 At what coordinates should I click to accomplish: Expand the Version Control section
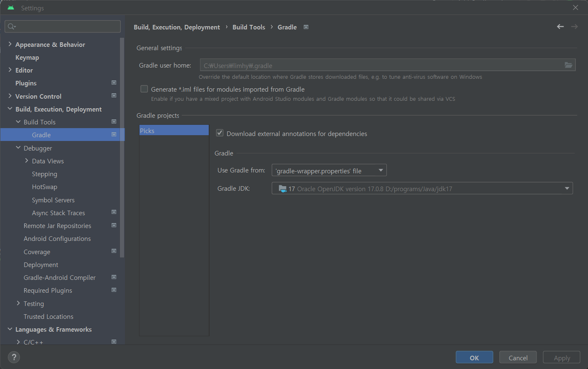click(10, 96)
